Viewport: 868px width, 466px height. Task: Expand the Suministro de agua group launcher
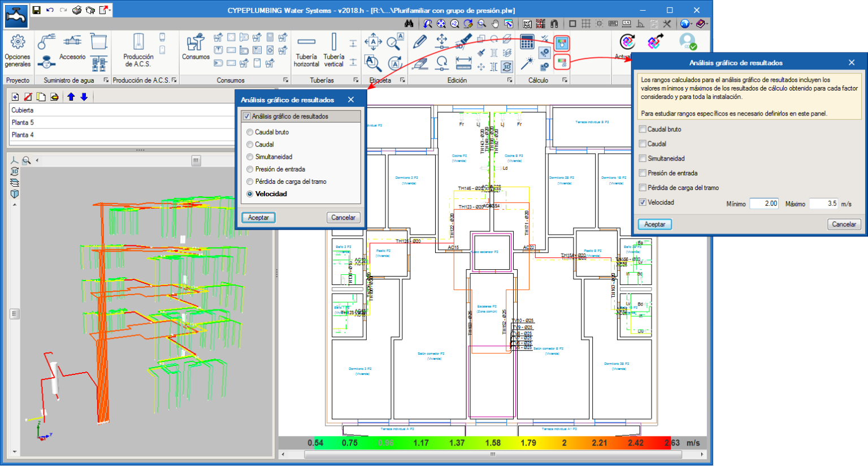coord(106,80)
